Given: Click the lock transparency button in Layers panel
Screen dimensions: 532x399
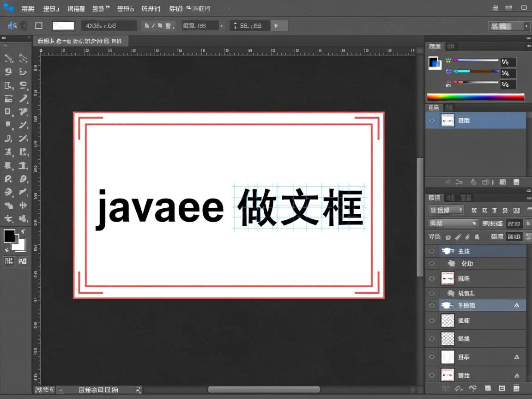Looking at the screenshot, I should pos(448,237).
